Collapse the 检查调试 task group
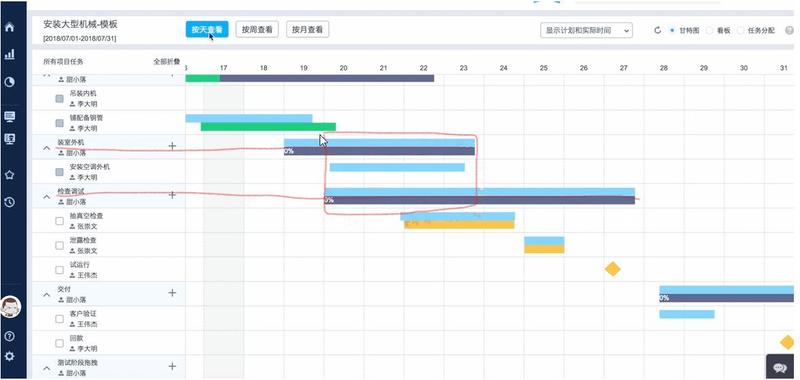Image resolution: width=800 pixels, height=380 pixels. click(46, 196)
